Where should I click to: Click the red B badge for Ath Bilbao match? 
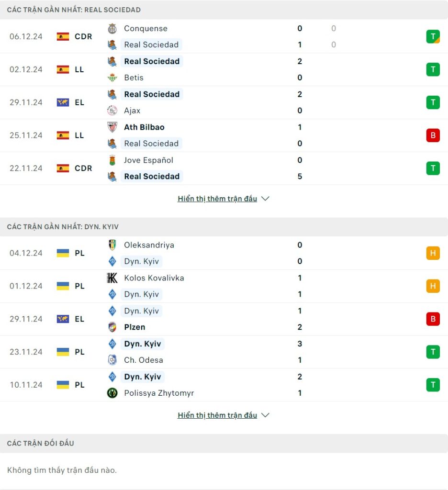(x=433, y=135)
